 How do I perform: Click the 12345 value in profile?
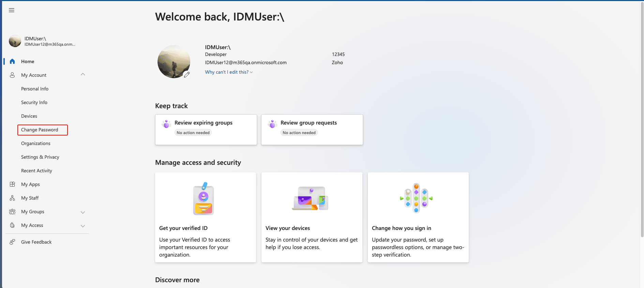coord(338,54)
